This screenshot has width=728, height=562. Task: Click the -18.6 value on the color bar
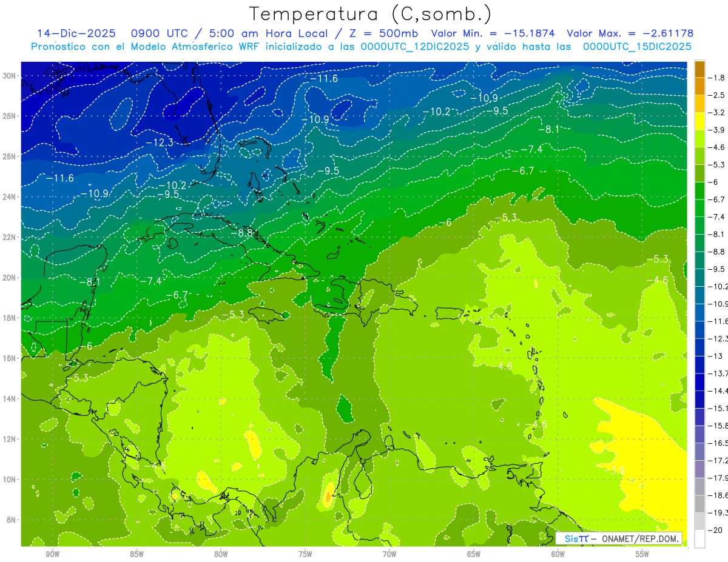pos(719,495)
